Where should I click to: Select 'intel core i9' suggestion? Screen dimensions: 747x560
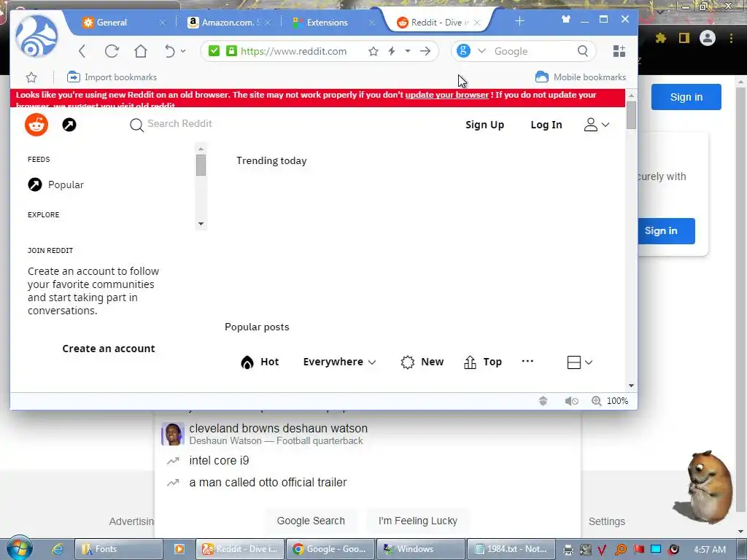click(x=219, y=461)
